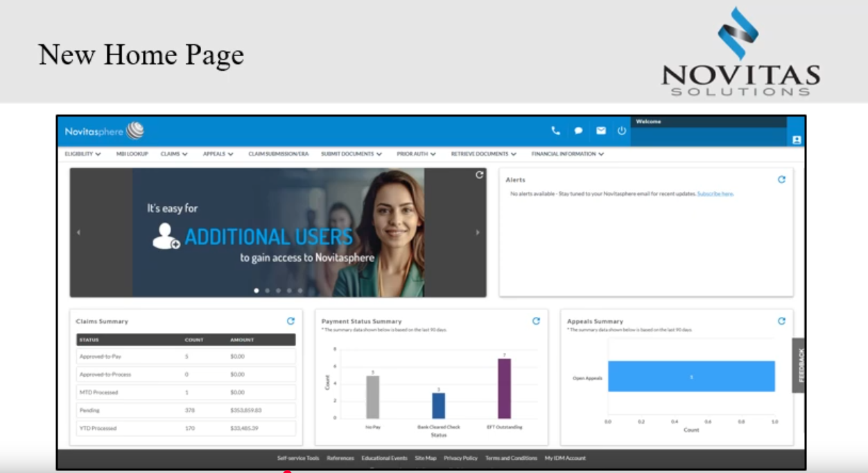Expand the Claims dropdown menu
Viewport: 868px width, 473px height.
(x=173, y=154)
